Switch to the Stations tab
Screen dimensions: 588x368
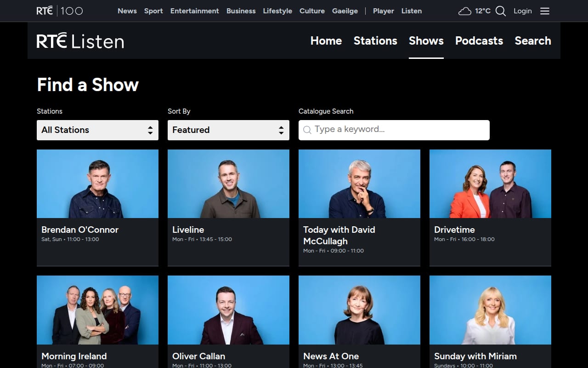point(375,40)
